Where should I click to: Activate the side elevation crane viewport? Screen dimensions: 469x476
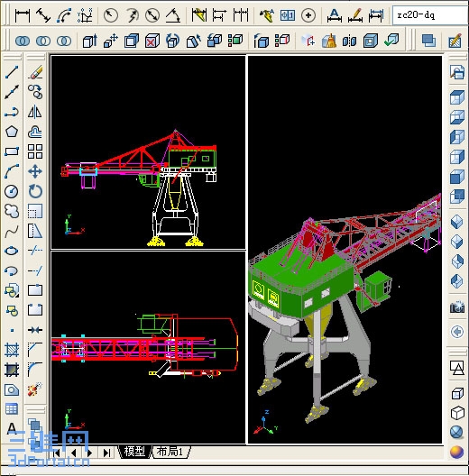[148, 152]
